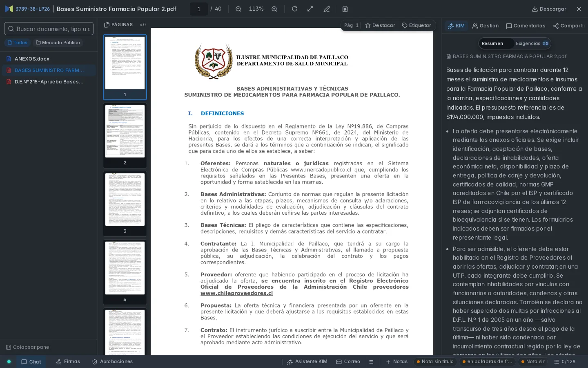Screen dimensions: 588x368
Task: Edit the current page number field
Action: (199, 9)
